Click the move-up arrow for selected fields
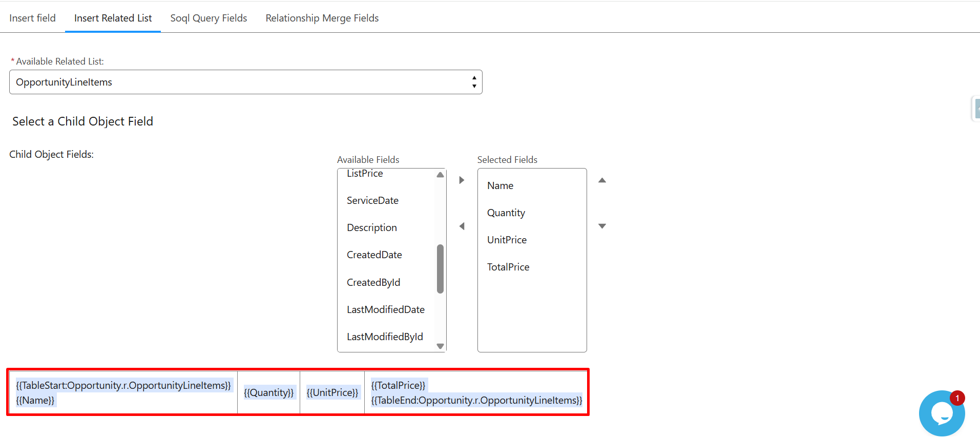This screenshot has height=438, width=980. point(602,180)
